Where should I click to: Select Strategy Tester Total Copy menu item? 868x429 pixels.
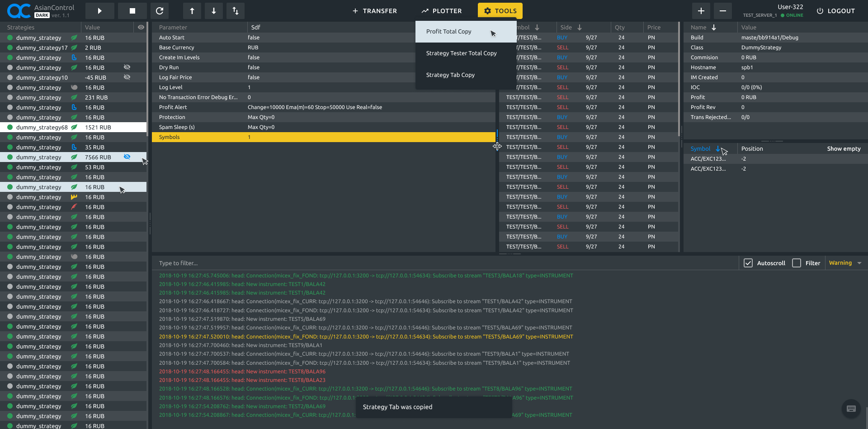click(x=461, y=53)
